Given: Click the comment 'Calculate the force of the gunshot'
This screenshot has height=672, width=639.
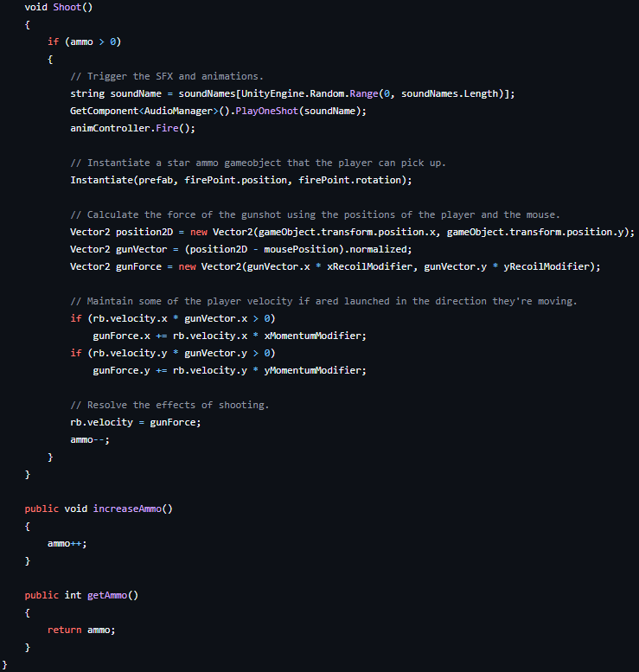Looking at the screenshot, I should (315, 214).
